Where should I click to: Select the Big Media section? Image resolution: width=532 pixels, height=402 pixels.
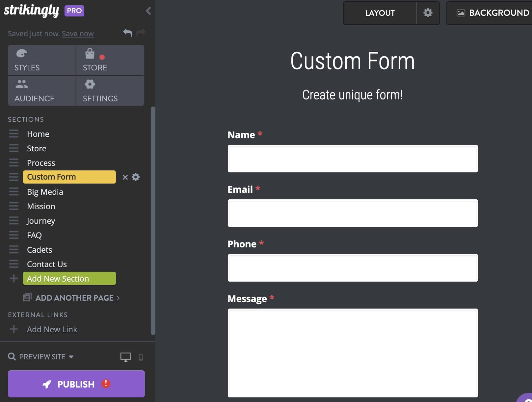45,192
